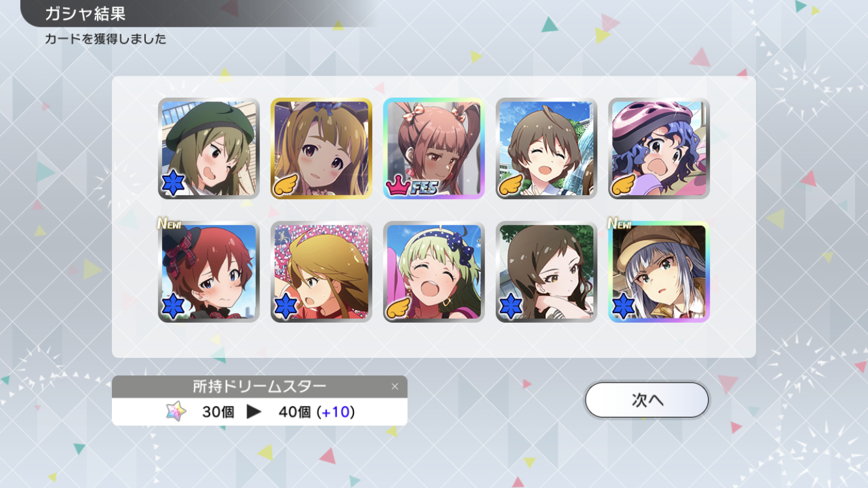Image resolution: width=868 pixels, height=488 pixels.
Task: Close the 所持ドリームスター panel
Action: pos(394,386)
